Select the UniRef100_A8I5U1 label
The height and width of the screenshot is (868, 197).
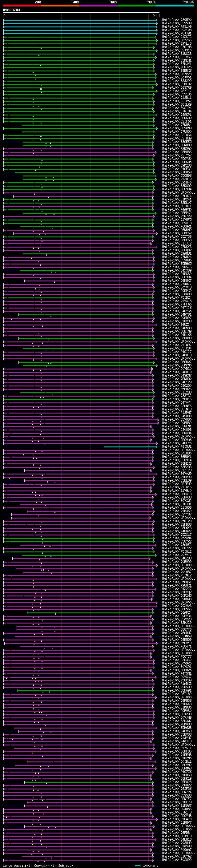click(176, 447)
